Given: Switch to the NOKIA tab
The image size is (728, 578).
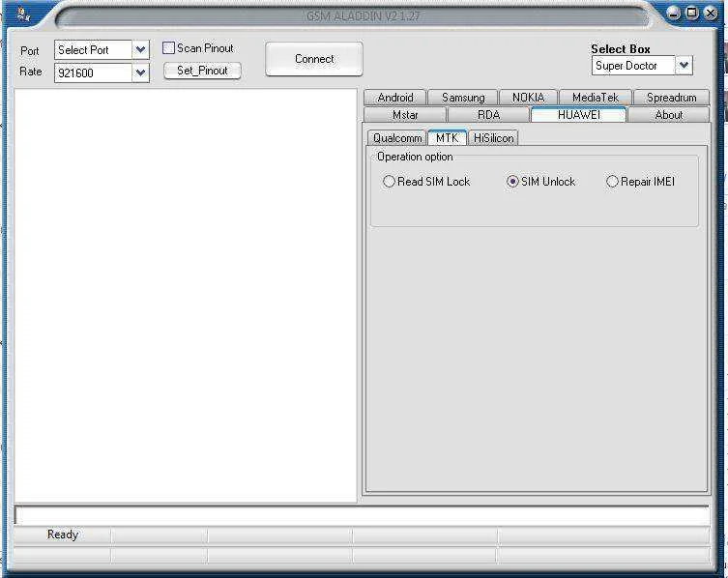Looking at the screenshot, I should (x=529, y=98).
